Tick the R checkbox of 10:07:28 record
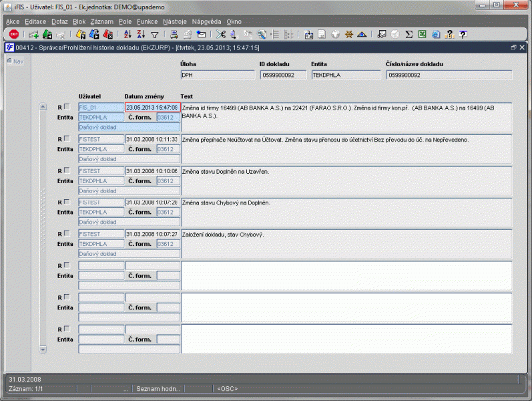This screenshot has height=401, width=532. coord(67,202)
